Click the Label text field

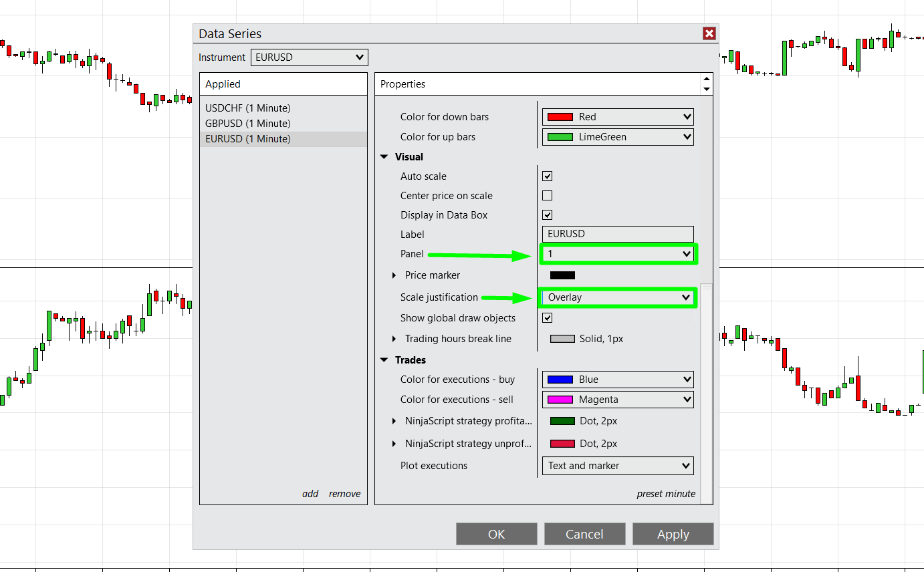pos(618,235)
